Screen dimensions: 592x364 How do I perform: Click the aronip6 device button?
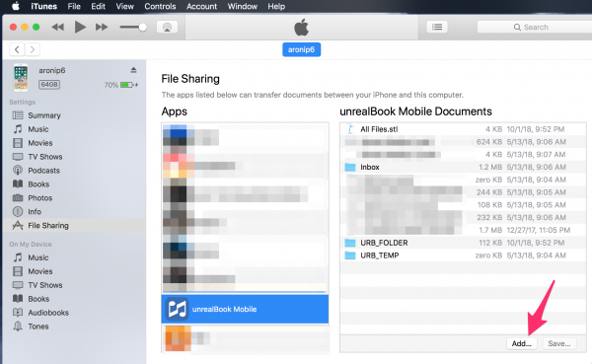(x=301, y=49)
